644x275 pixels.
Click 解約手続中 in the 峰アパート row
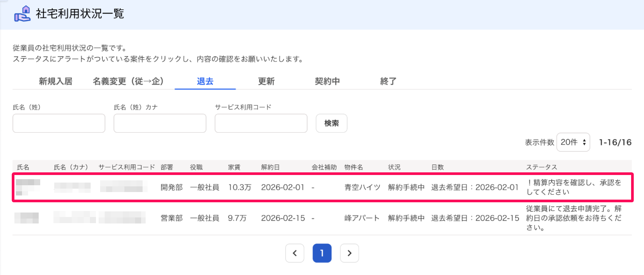[406, 218]
